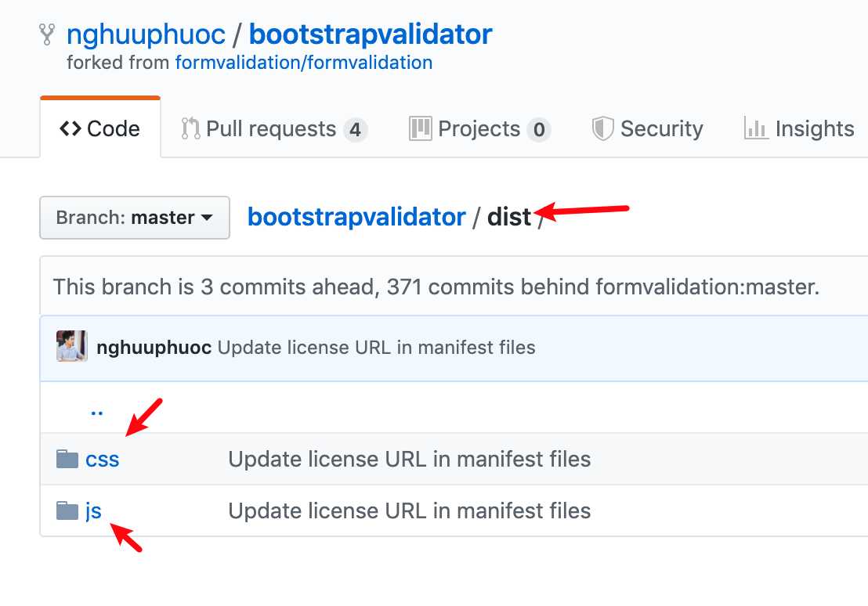868x606 pixels.
Task: Switch to the Insights tab
Action: coord(799,129)
